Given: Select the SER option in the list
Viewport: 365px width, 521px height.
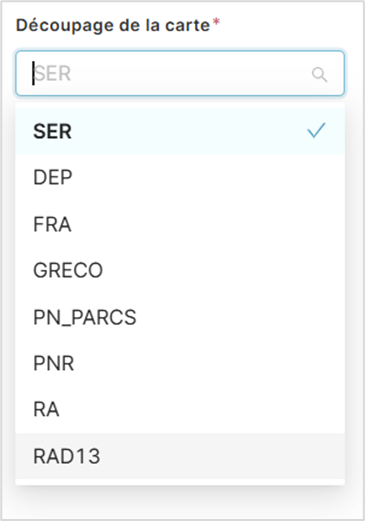Looking at the screenshot, I should coord(180,131).
